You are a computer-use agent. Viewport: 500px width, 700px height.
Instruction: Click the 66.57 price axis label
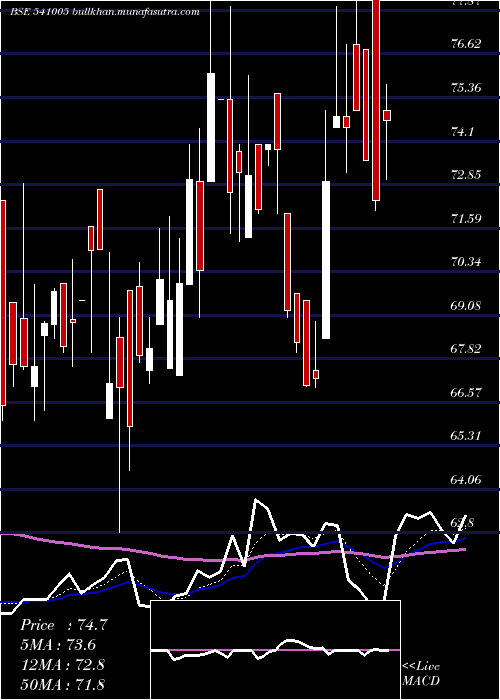point(466,392)
